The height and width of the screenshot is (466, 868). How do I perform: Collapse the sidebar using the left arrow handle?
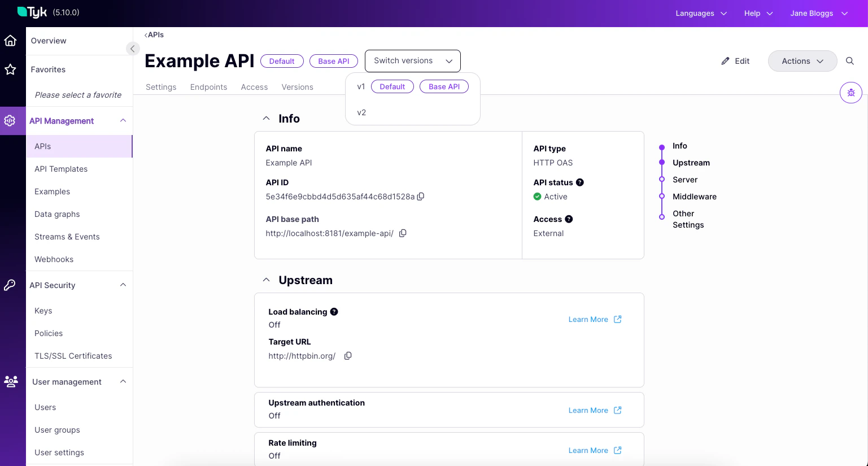pyautogui.click(x=133, y=49)
